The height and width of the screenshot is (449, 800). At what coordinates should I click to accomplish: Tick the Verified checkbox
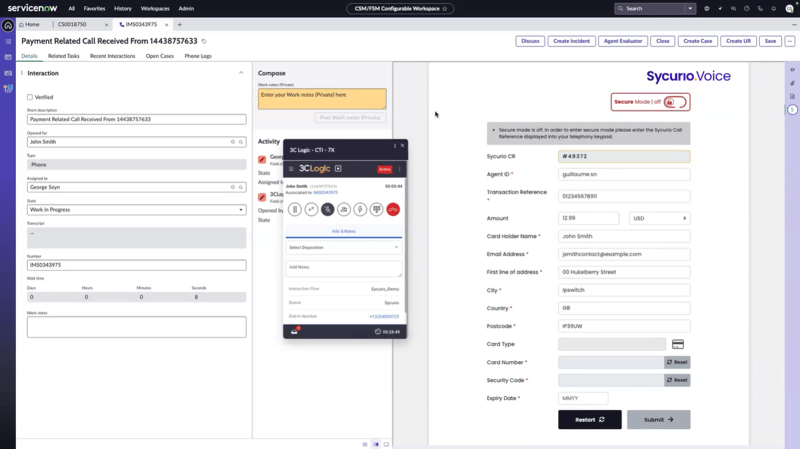coord(30,97)
